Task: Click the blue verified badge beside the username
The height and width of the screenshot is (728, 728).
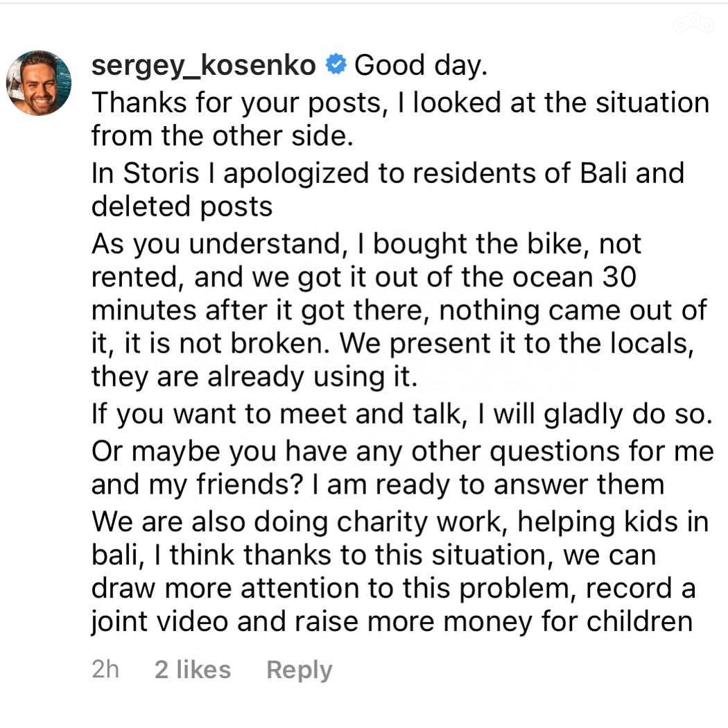Action: [336, 65]
